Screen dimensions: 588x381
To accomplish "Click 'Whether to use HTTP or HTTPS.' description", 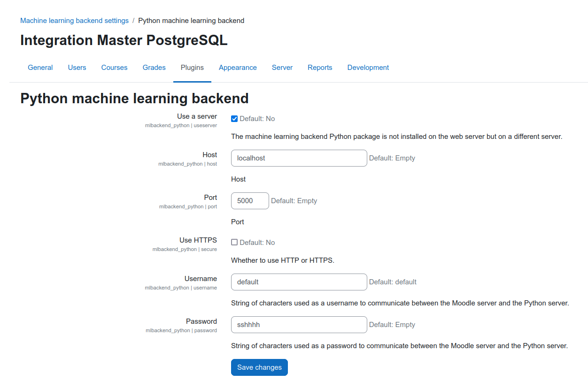I will [x=283, y=260].
